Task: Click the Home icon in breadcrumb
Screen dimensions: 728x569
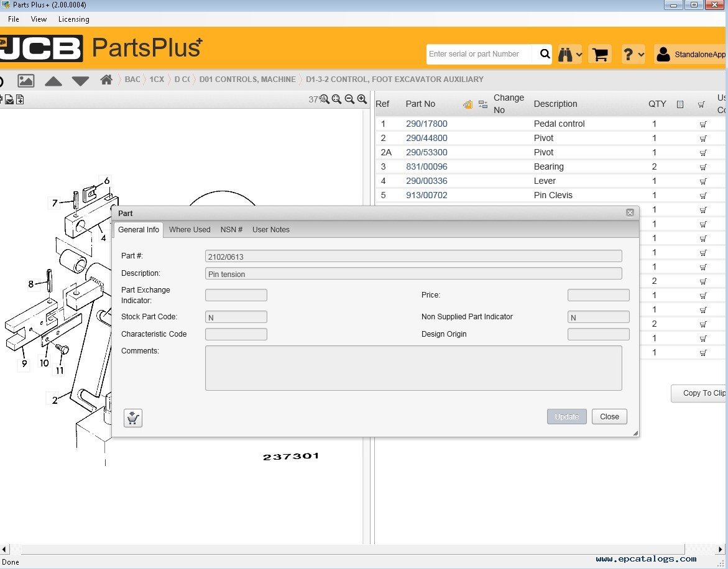Action: 106,80
